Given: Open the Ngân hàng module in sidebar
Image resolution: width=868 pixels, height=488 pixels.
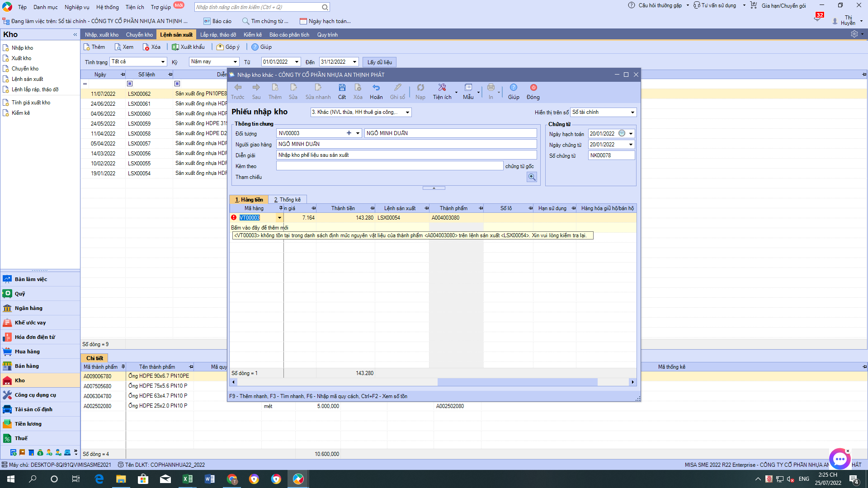Looking at the screenshot, I should point(40,308).
